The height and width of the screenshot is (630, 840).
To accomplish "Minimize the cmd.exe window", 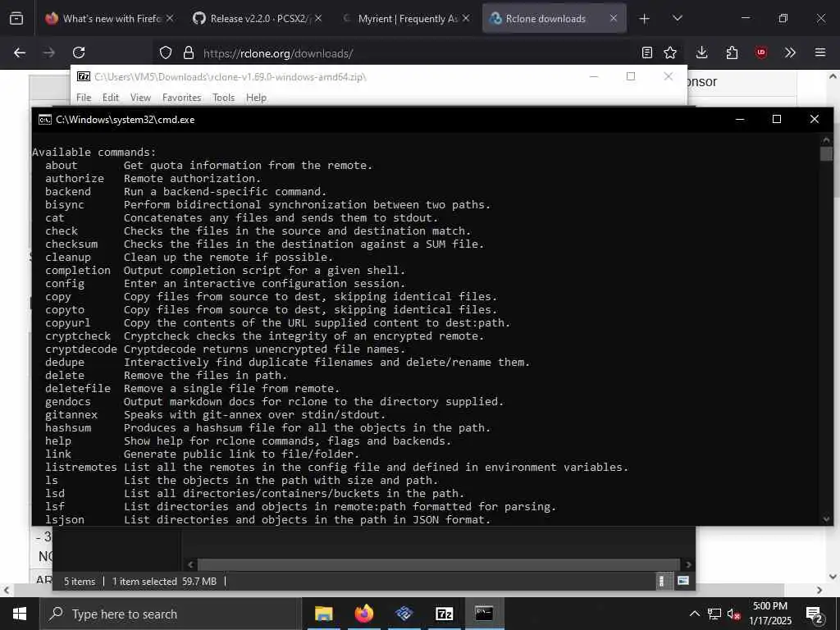I will click(x=740, y=119).
